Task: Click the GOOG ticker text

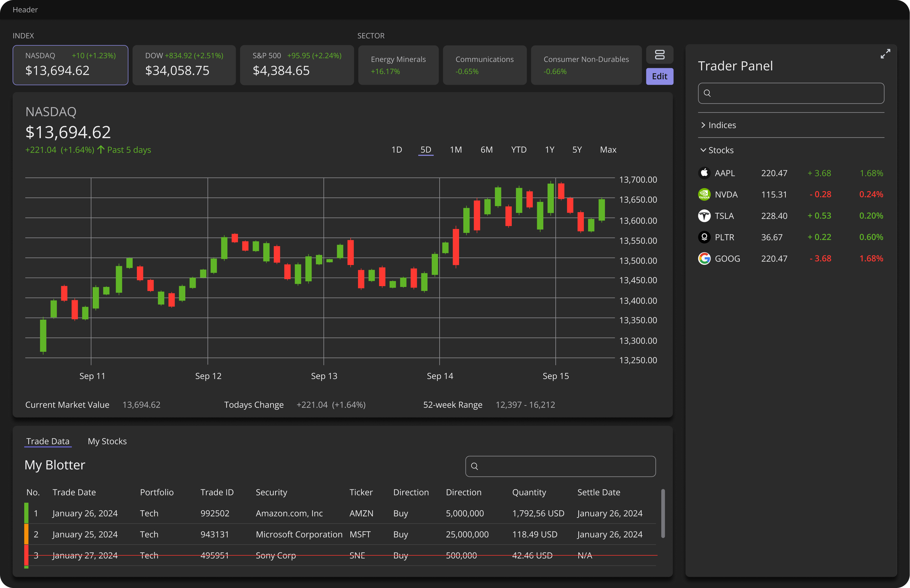Action: tap(727, 259)
